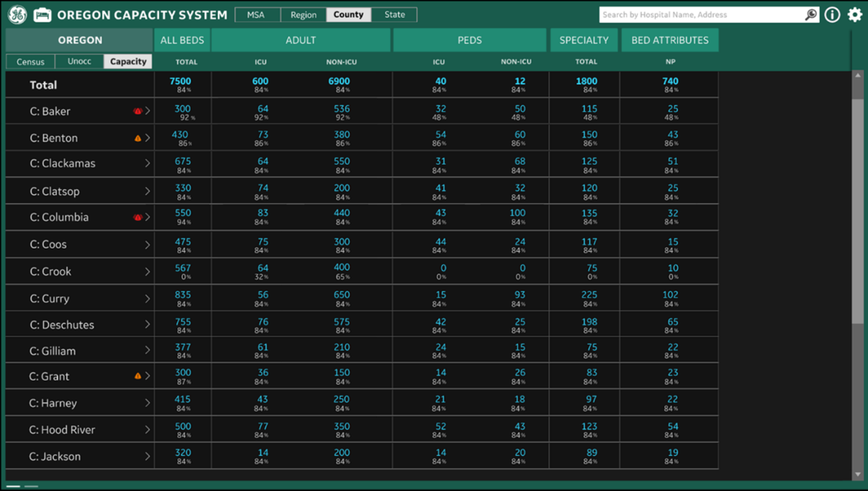Expand the C: Coos row chevron

coord(148,245)
